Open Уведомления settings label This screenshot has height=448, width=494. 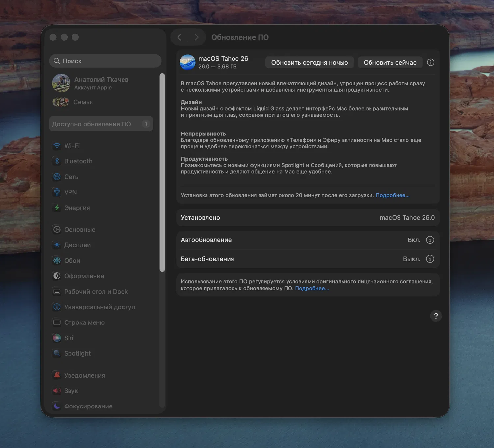pos(85,375)
